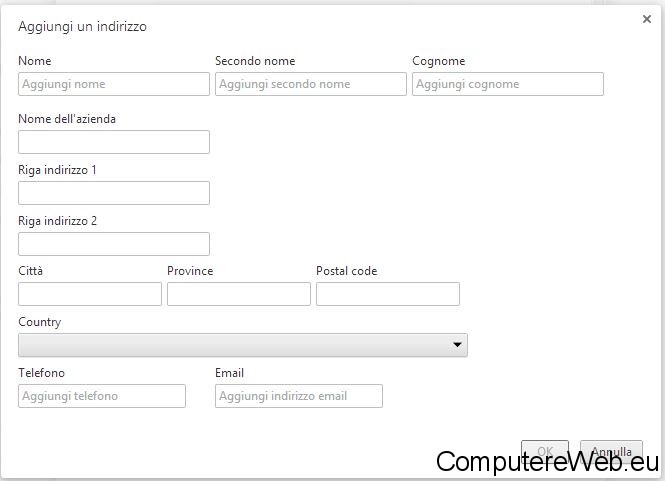Click the dialog title Aggiungi un indirizzo

point(82,27)
